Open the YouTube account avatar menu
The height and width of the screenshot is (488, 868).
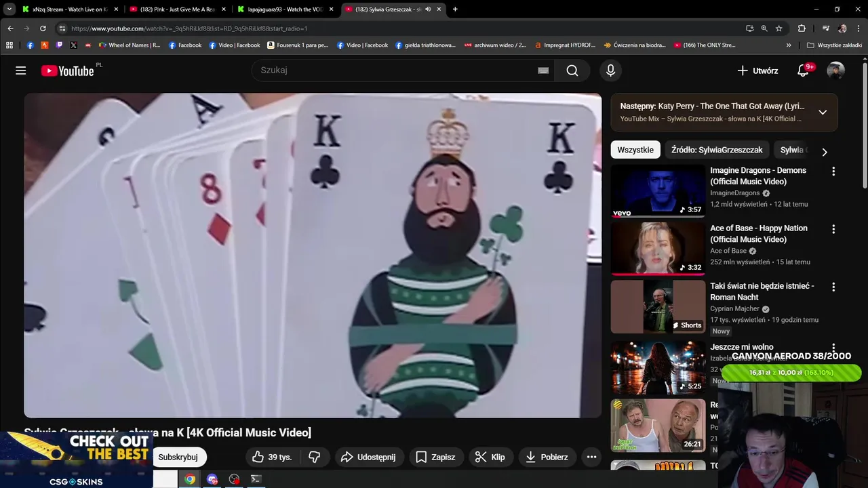835,70
